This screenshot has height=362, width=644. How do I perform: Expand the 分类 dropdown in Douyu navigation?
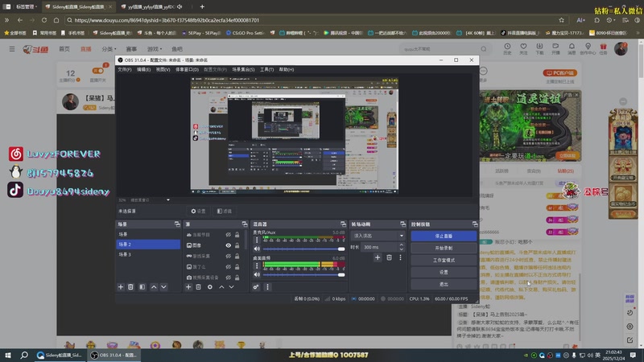coord(108,49)
